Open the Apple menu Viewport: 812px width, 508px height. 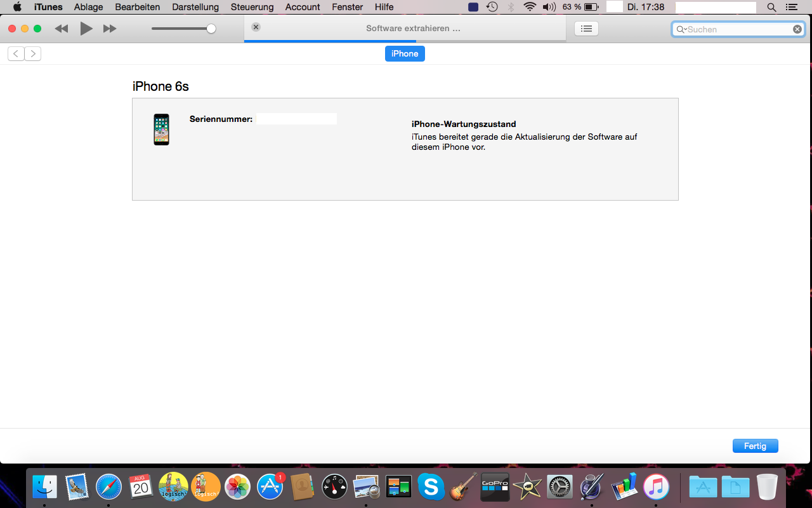coord(17,7)
